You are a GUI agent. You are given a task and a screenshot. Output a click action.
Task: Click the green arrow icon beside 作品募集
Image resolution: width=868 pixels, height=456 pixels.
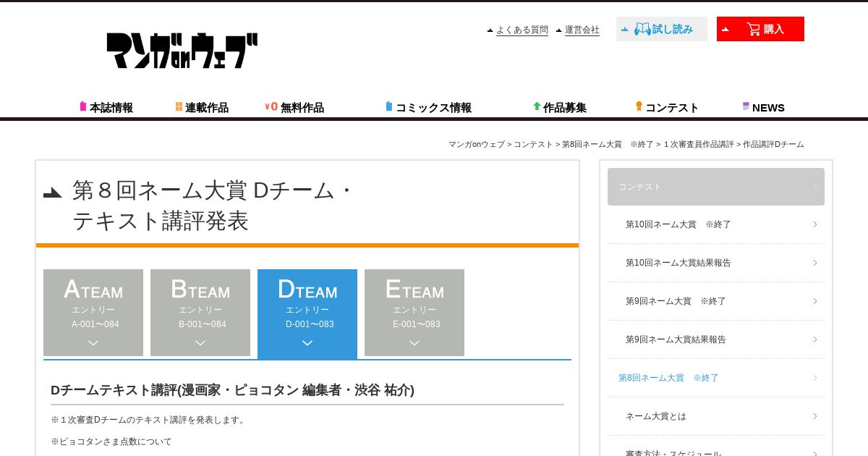[537, 106]
